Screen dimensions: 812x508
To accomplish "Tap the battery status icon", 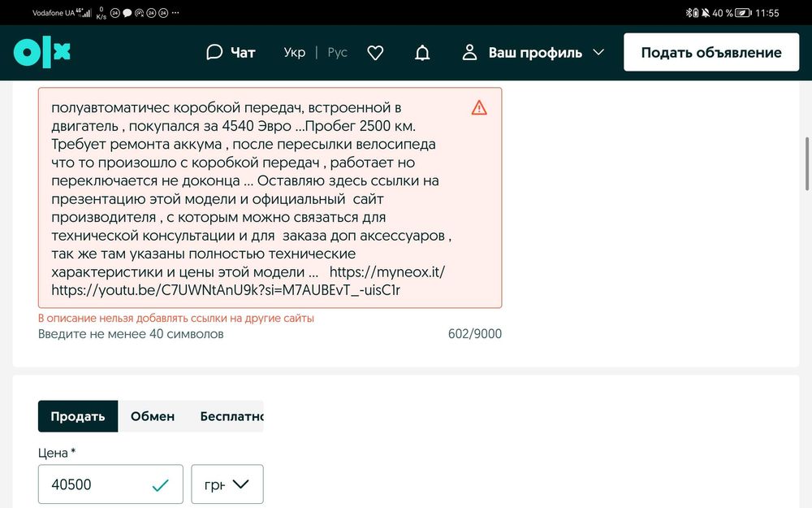I will pos(743,13).
